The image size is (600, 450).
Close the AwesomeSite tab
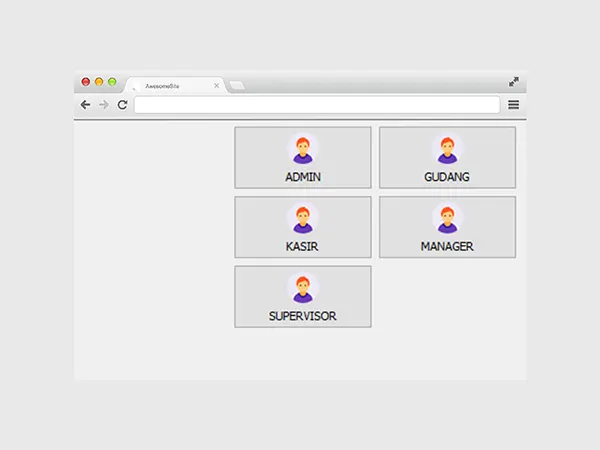216,86
